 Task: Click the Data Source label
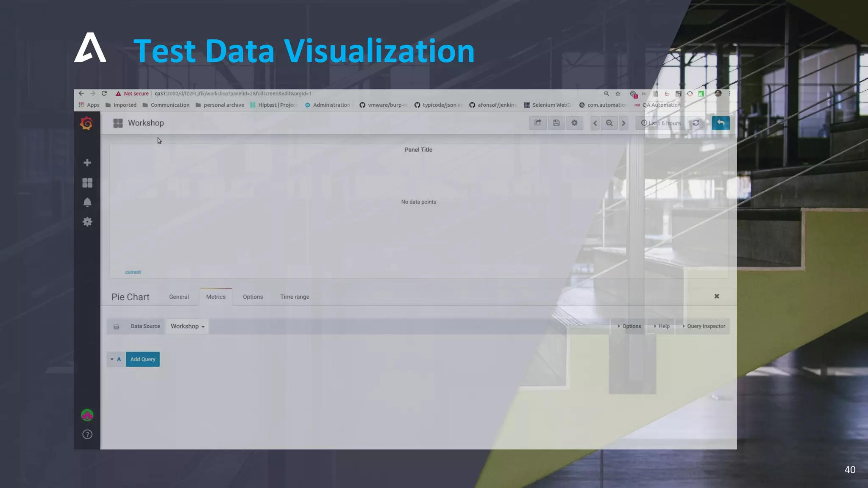pos(145,326)
